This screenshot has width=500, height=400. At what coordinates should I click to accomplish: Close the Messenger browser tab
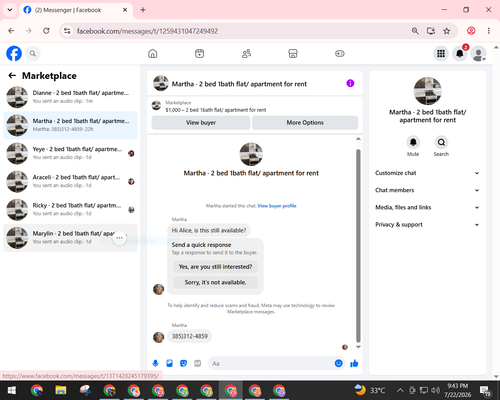coord(125,10)
